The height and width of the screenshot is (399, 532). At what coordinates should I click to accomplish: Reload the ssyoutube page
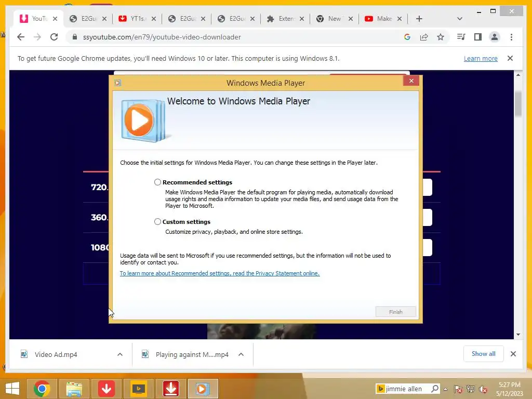coord(54,37)
